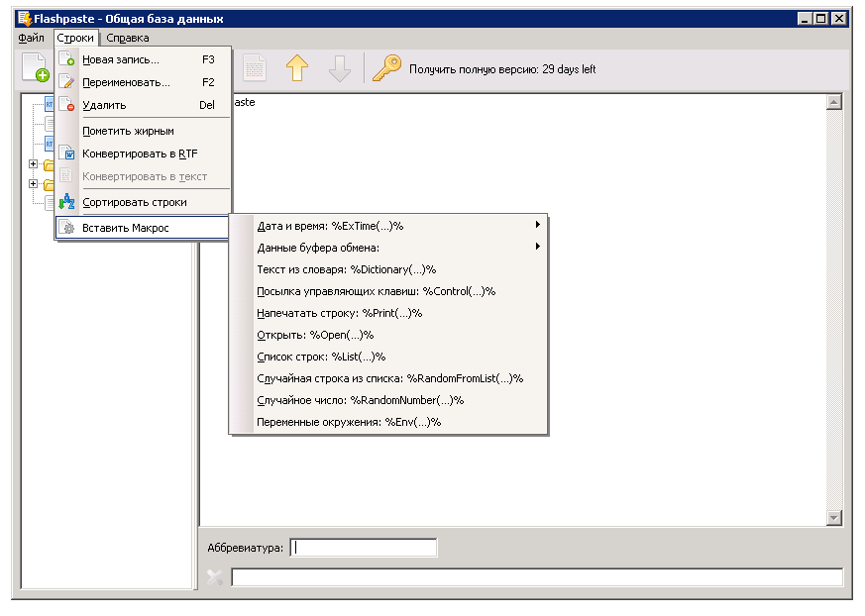This screenshot has height=616, width=865.
Task: Click the editor scrollbar down arrow
Action: (x=833, y=517)
